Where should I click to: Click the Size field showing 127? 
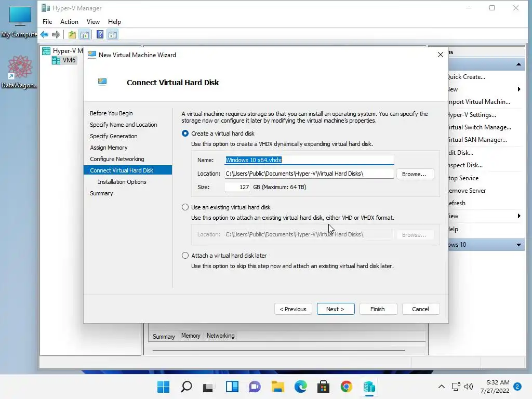(x=237, y=187)
